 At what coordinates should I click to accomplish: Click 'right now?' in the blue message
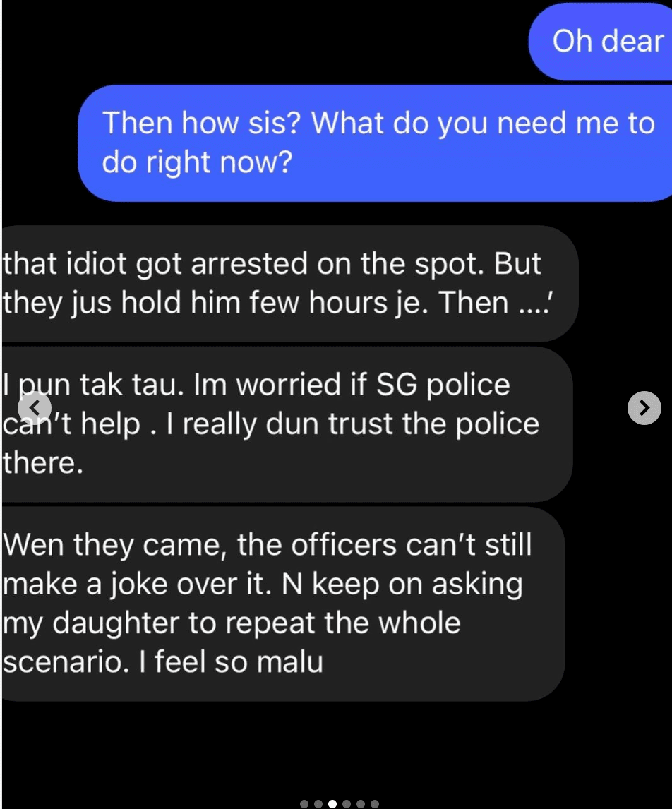(220, 162)
